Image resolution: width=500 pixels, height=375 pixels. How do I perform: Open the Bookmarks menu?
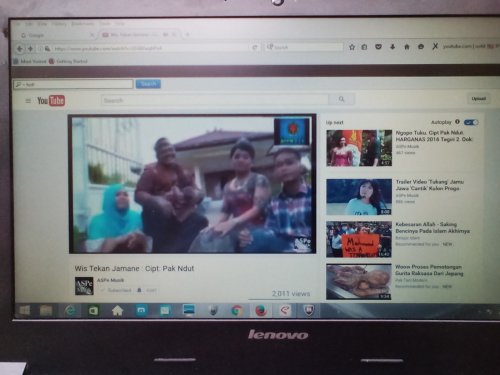[82, 24]
